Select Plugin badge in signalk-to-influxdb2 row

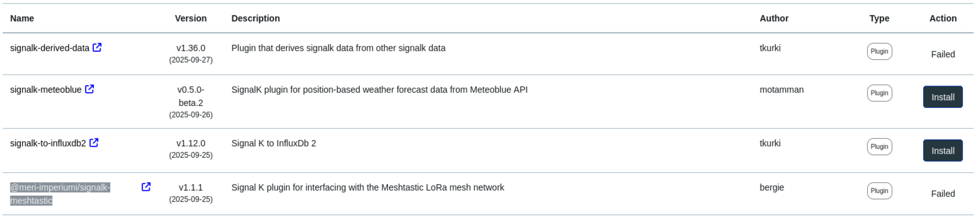[x=879, y=147]
